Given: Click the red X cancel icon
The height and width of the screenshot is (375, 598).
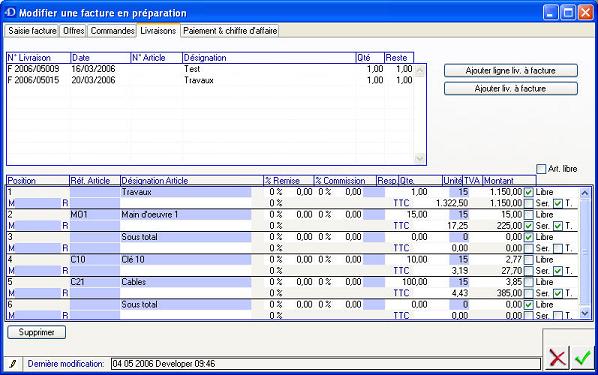Looking at the screenshot, I should [x=557, y=357].
